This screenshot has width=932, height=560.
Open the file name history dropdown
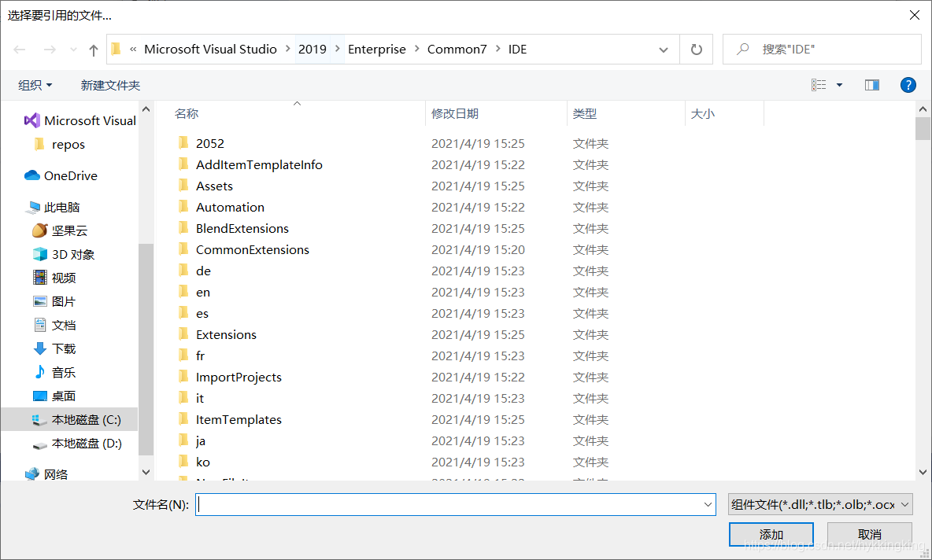(x=708, y=505)
